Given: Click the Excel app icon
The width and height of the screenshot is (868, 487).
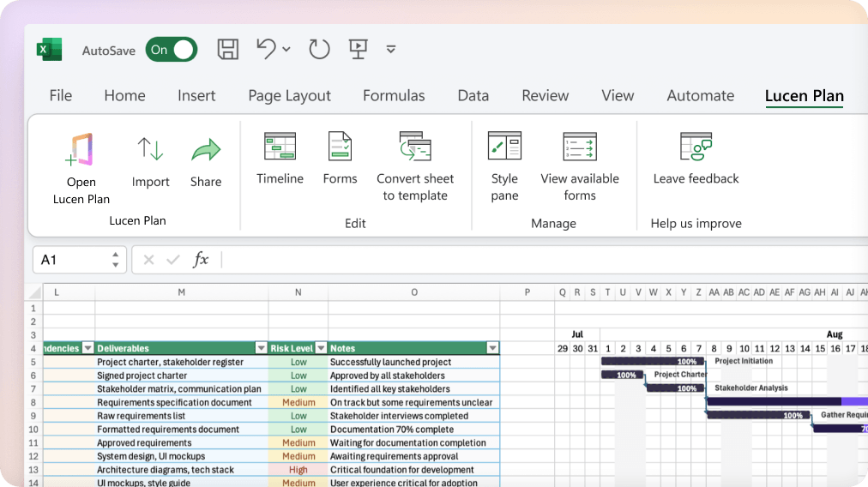Looking at the screenshot, I should (49, 50).
